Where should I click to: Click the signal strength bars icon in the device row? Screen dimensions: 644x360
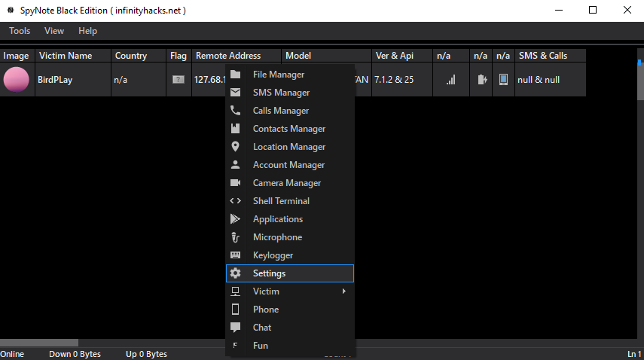click(x=450, y=80)
